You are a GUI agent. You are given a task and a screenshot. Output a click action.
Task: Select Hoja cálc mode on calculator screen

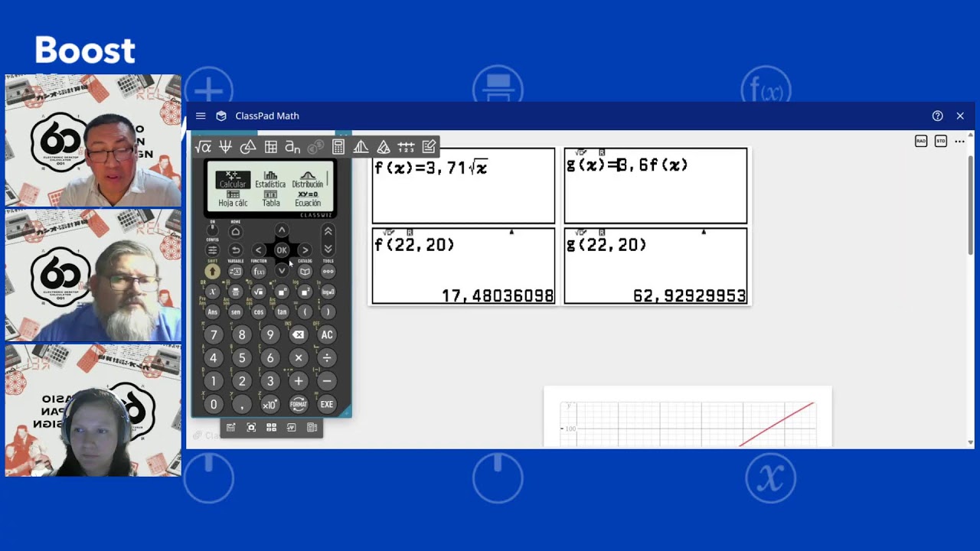(x=233, y=199)
